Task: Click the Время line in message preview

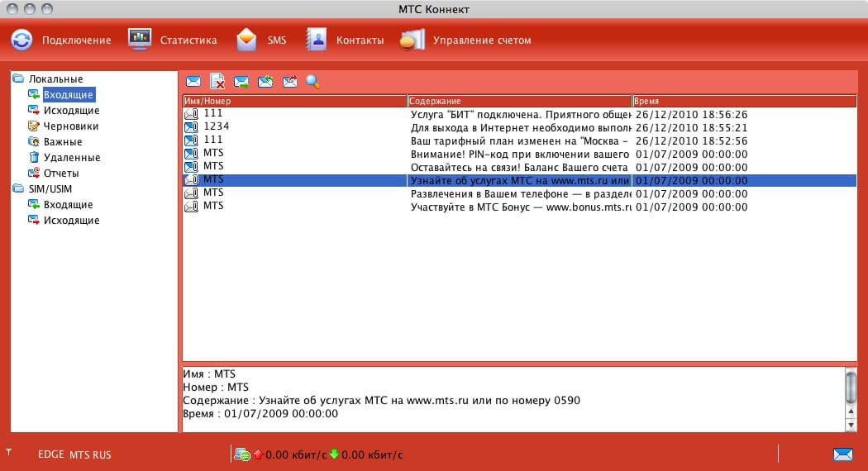Action: tap(260, 414)
